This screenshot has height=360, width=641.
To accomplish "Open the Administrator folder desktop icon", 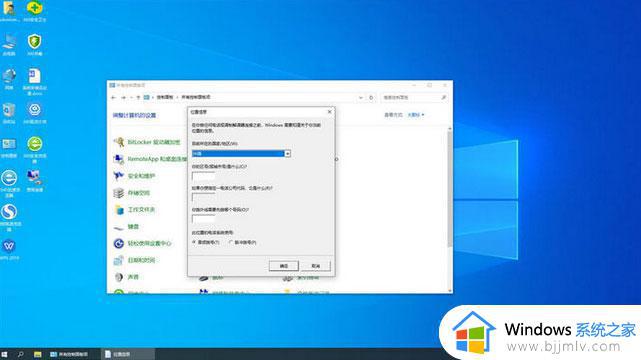I will (9, 11).
